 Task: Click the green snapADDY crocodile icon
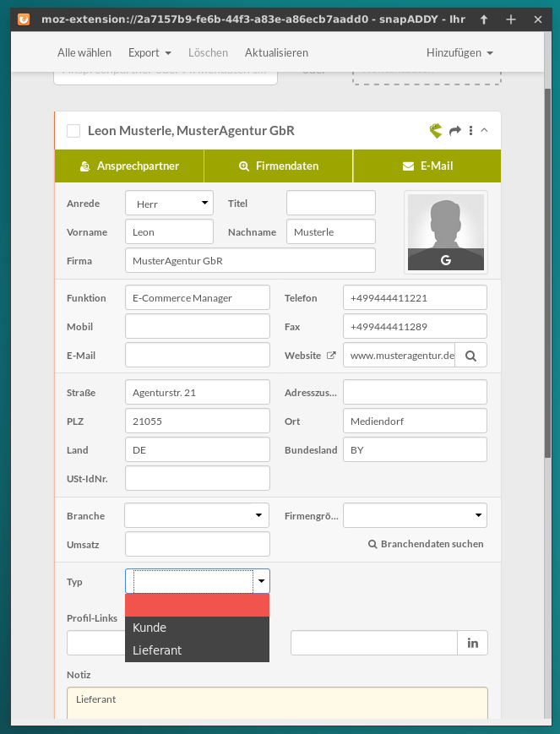tap(436, 131)
